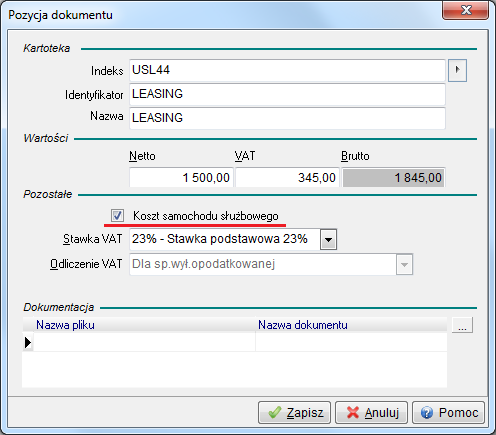Close the Pozycja dokumentu dialog window
This screenshot has width=496, height=435.
[x=466, y=10]
